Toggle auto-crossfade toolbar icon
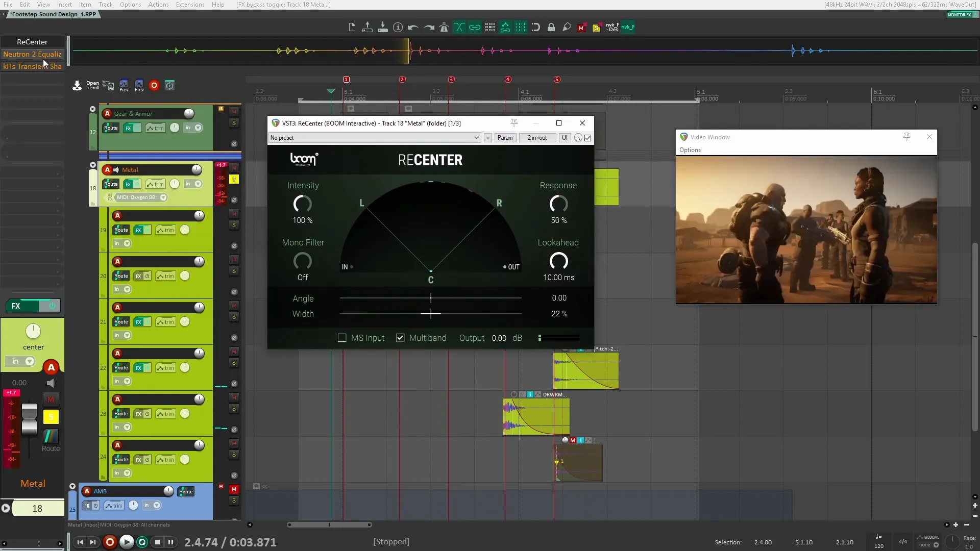Screen dimensions: 980x551 coord(459,28)
